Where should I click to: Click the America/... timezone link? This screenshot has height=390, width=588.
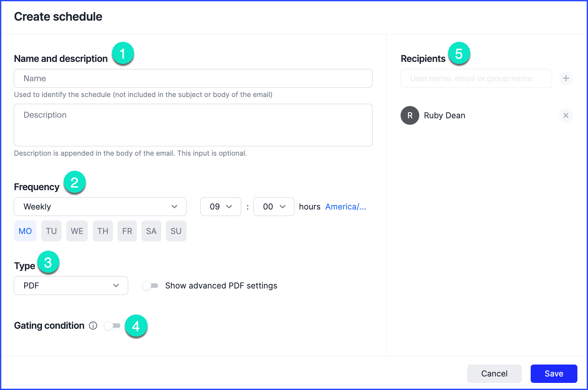point(346,207)
